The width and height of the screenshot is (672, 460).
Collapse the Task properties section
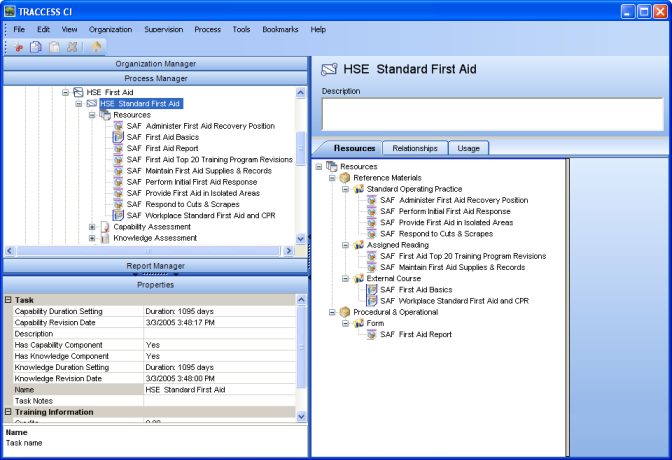tap(8, 300)
